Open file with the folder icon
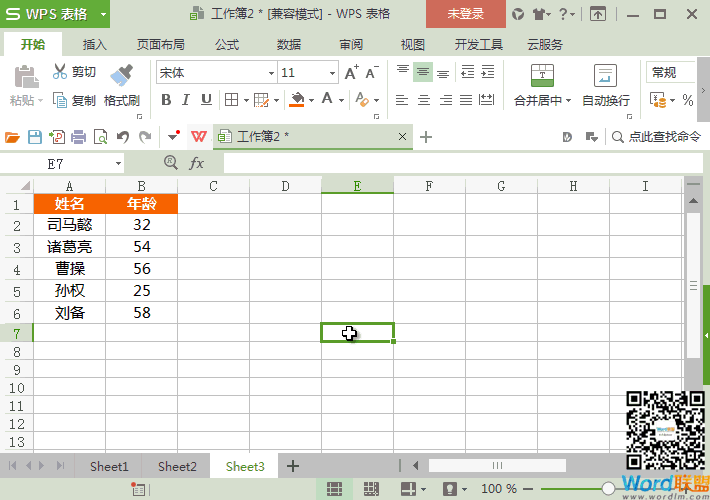Image resolution: width=710 pixels, height=500 pixels. (12, 137)
